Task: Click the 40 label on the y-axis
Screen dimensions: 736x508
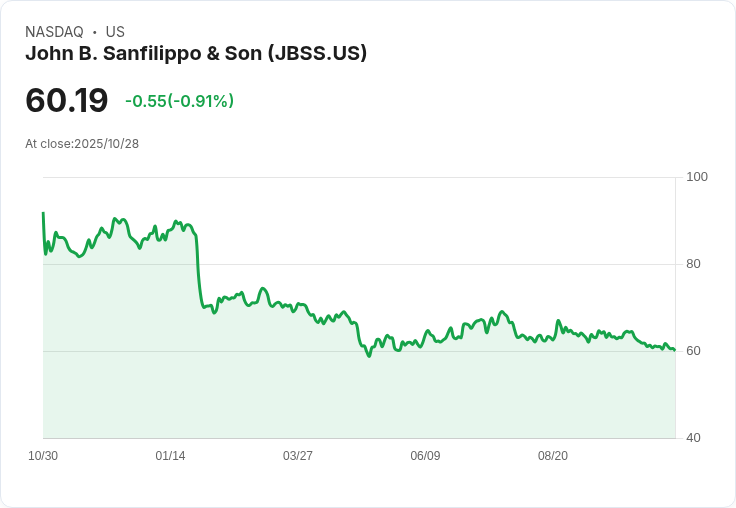Action: tap(694, 438)
